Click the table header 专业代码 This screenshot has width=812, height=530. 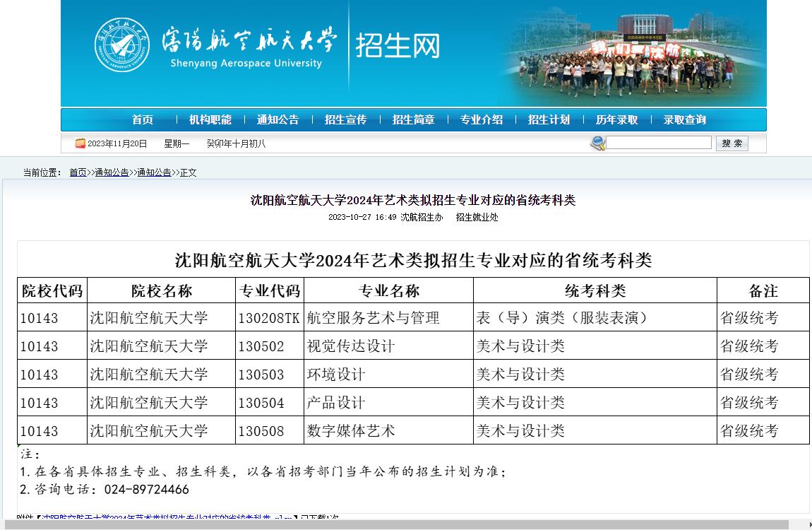point(270,290)
